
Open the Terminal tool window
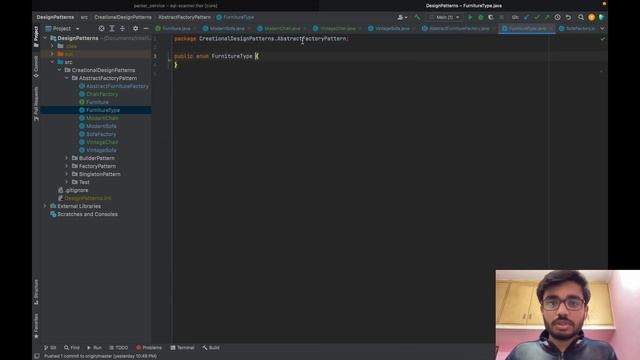(x=182, y=348)
